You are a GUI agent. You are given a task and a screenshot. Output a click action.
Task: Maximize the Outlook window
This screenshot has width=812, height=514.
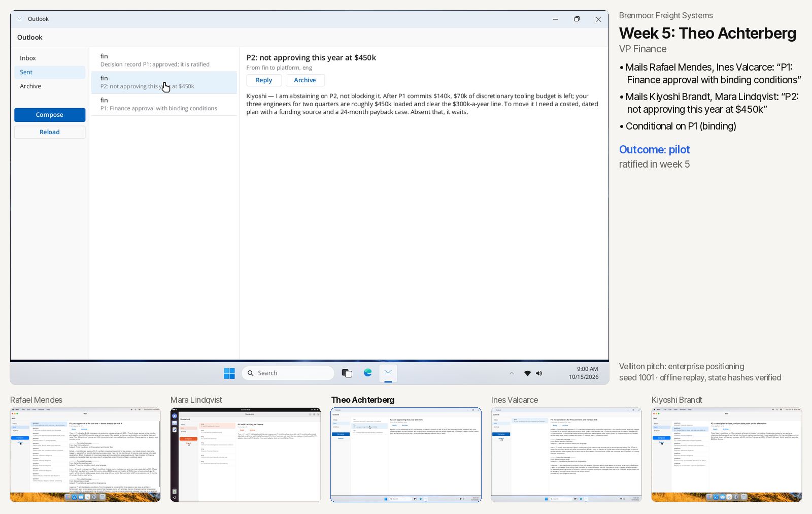coord(577,19)
